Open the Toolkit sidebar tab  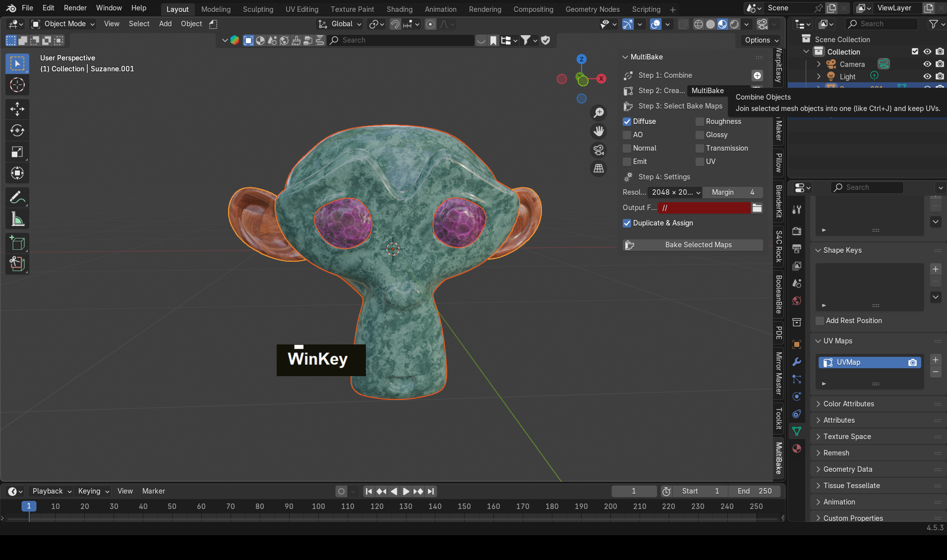click(x=779, y=419)
